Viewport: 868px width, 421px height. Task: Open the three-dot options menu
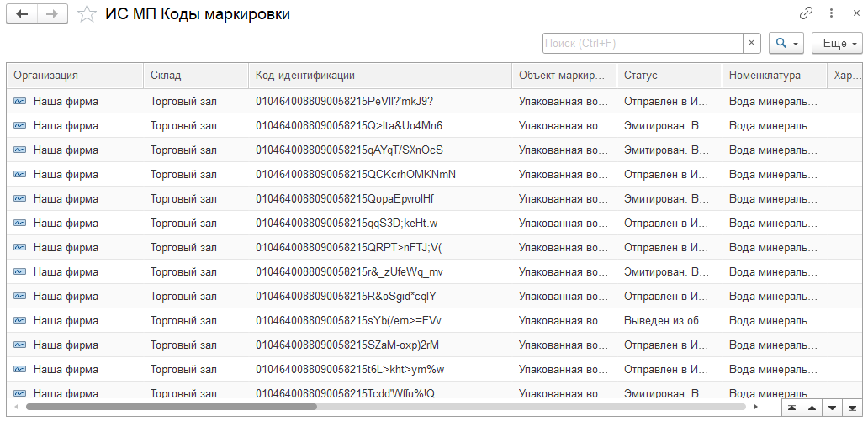pos(831,13)
